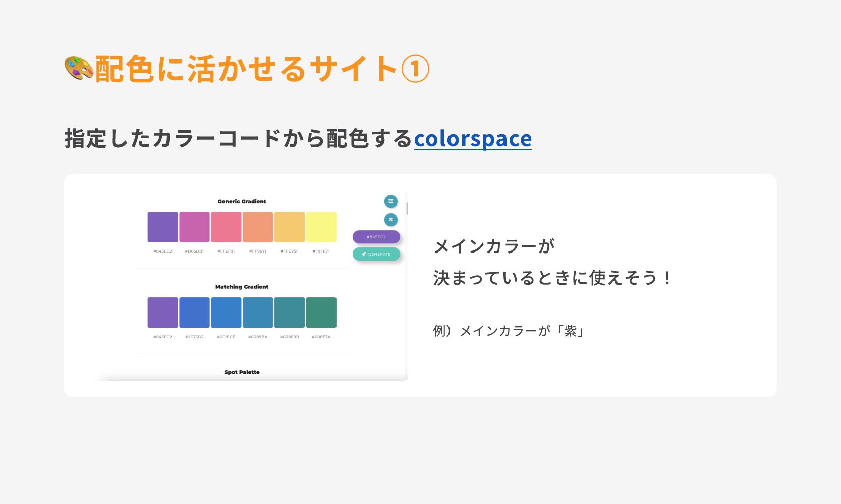Click the round X close icon

(390, 220)
